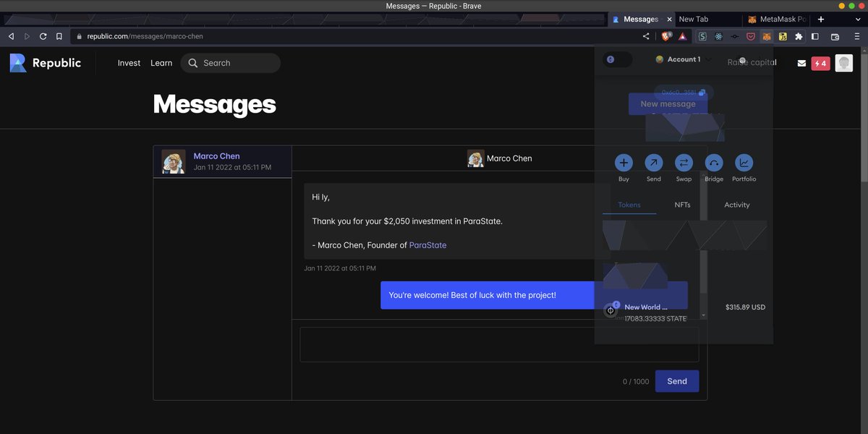Bookmark this page with the bookmark icon
The image size is (868, 434).
tap(59, 36)
